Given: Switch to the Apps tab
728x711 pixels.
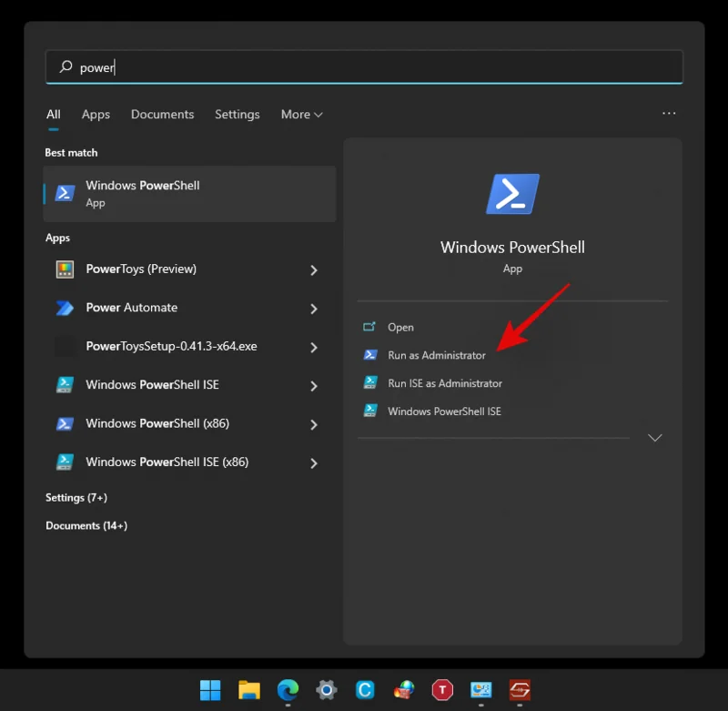Looking at the screenshot, I should pos(95,114).
